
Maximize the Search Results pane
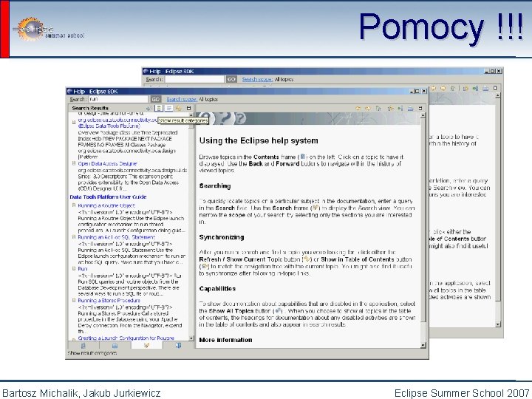(x=189, y=108)
